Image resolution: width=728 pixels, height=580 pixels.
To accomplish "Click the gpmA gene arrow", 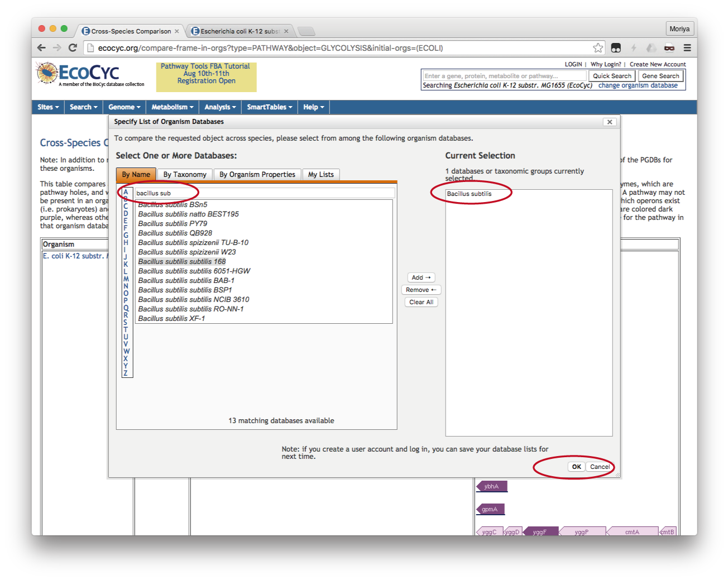I will tap(490, 509).
